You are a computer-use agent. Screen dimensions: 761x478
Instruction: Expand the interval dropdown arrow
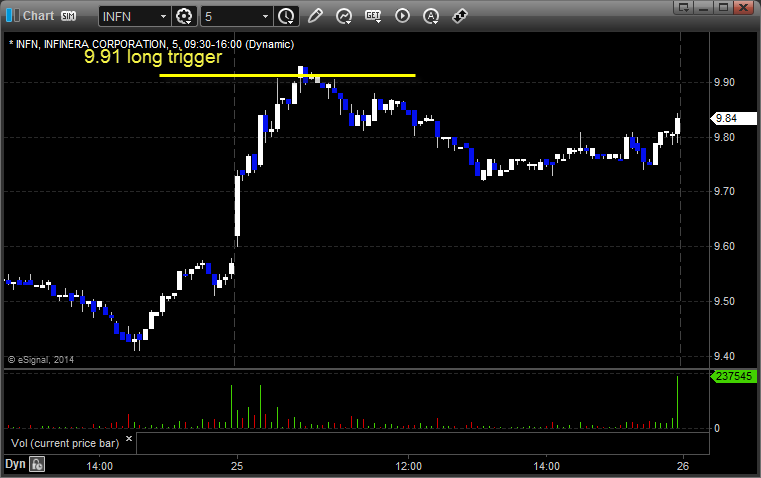[x=265, y=16]
